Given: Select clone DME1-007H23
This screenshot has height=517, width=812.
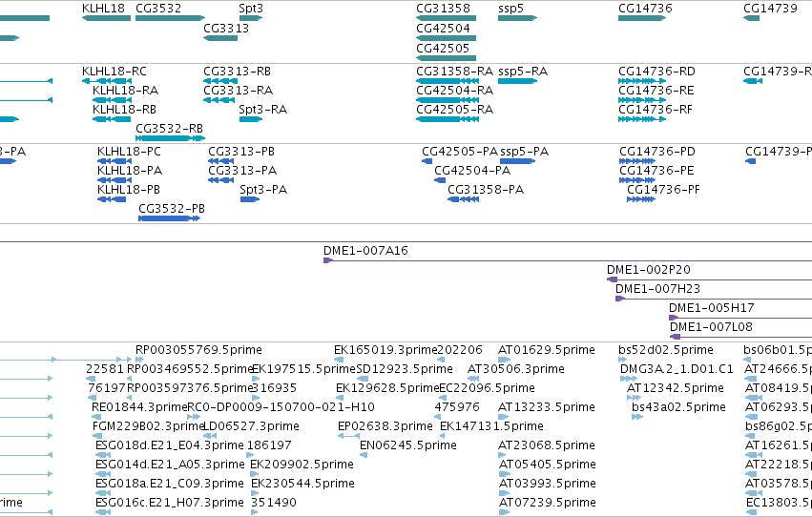Looking at the screenshot, I should pyautogui.click(x=714, y=300).
